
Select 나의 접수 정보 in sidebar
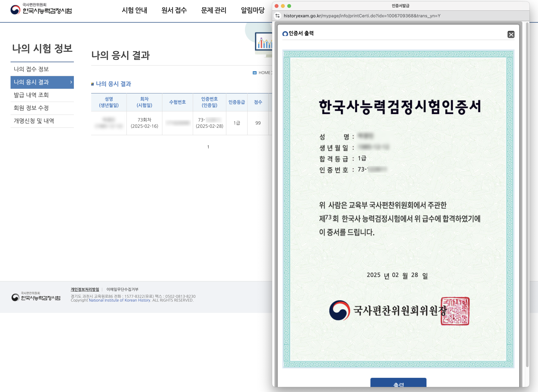tap(31, 69)
